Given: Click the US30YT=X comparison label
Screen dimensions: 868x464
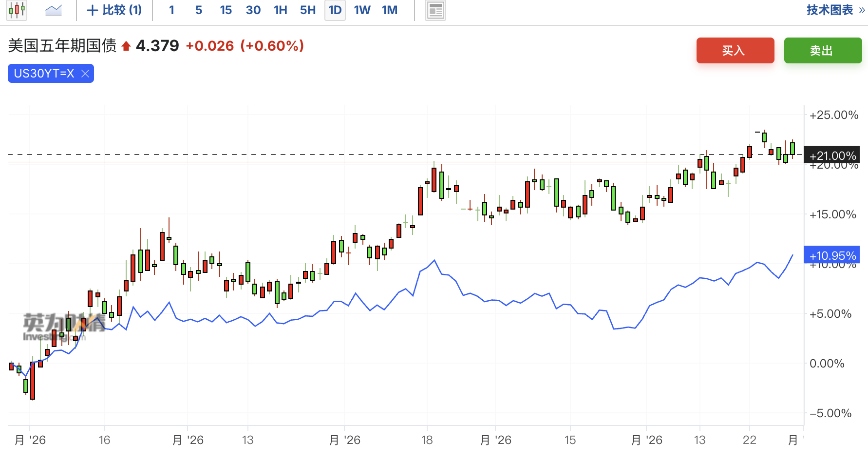Looking at the screenshot, I should [x=44, y=74].
